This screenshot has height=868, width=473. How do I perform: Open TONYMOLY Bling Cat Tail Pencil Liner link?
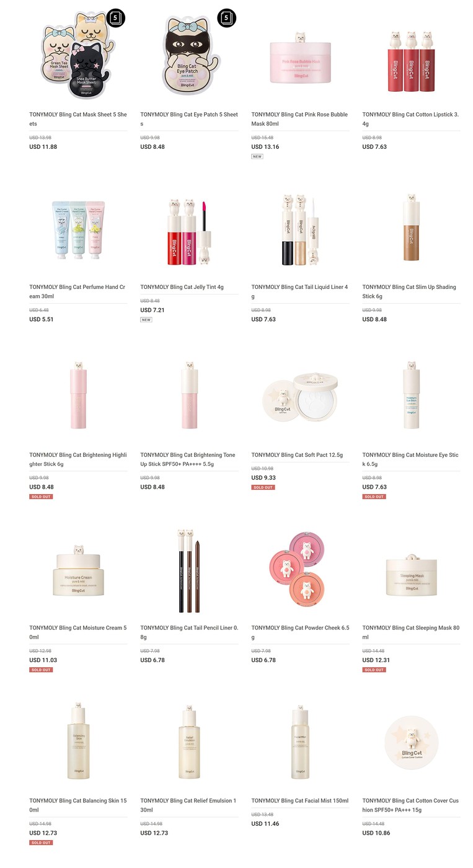(189, 632)
